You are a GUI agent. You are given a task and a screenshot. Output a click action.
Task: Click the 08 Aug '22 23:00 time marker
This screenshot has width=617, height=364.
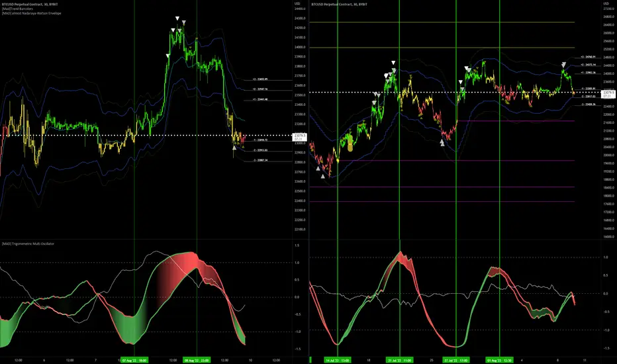pos(197,360)
